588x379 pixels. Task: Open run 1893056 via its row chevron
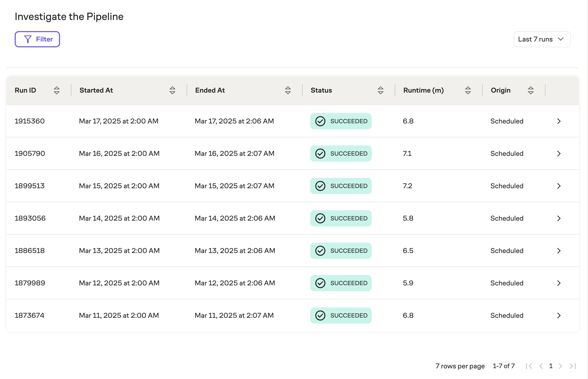(x=559, y=218)
